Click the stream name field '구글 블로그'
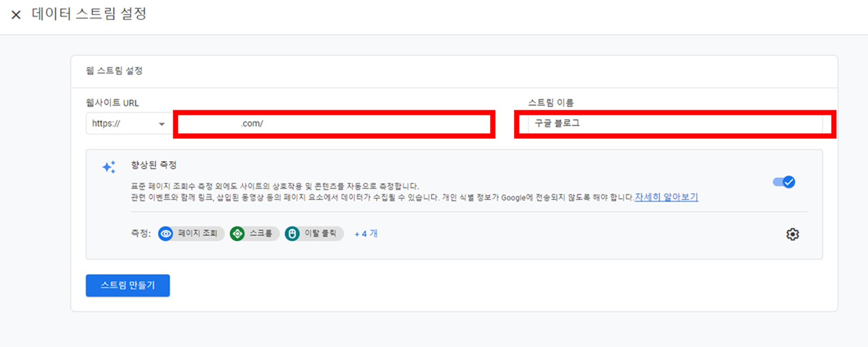The height and width of the screenshot is (347, 868). 675,124
